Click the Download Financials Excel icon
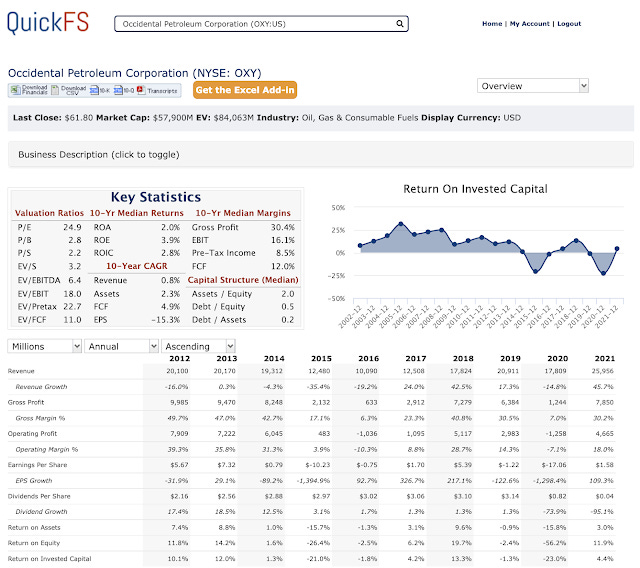This screenshot has height=568, width=640. 16,90
